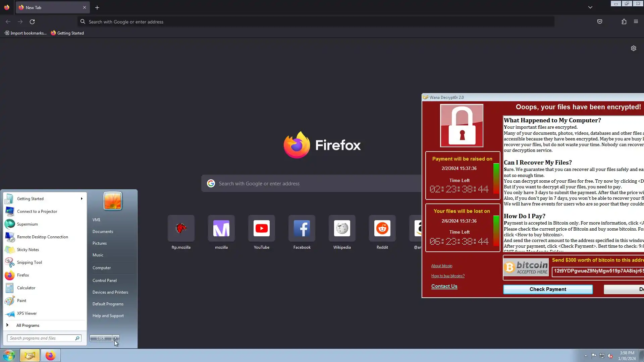The width and height of the screenshot is (644, 362).
Task: Click the Windows Start orb
Action: 9,355
